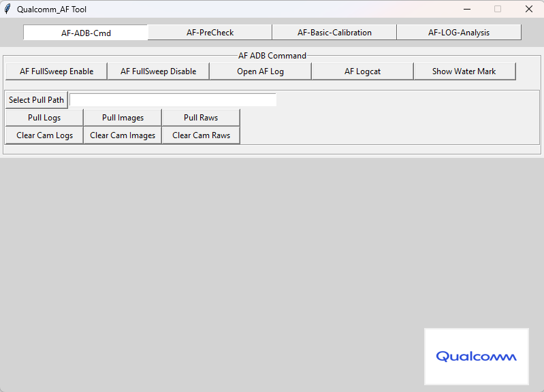544x392 pixels.
Task: Select the AF-LOG-Analysis tab
Action: 459,32
